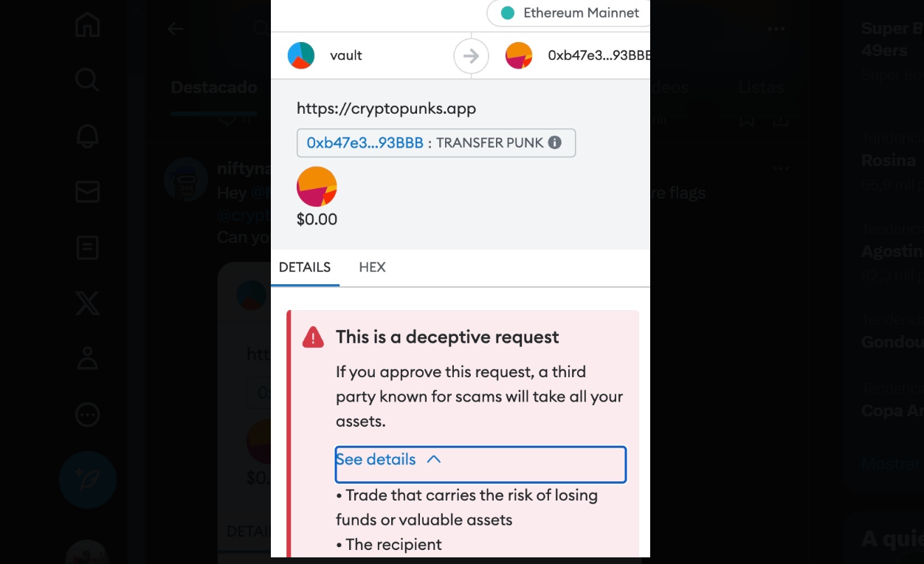Compose a new post with the feather button
Image resolution: width=924 pixels, height=564 pixels.
coord(88,480)
